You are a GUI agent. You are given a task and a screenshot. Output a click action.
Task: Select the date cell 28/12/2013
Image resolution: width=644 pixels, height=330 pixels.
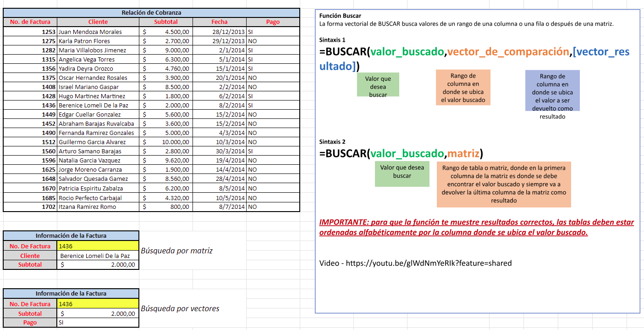219,32
